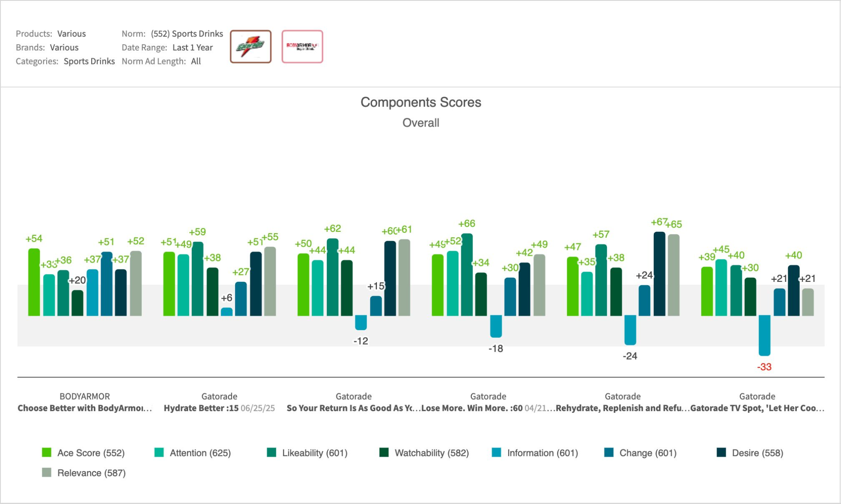Open 'Choose Better with BodyArmor' ad title
Image resolution: width=841 pixels, height=504 pixels.
point(84,408)
